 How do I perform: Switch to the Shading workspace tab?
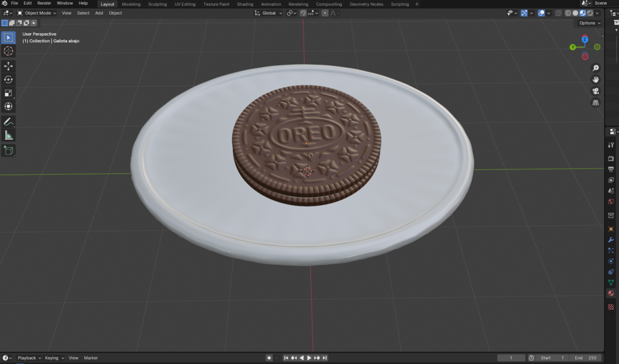[245, 4]
